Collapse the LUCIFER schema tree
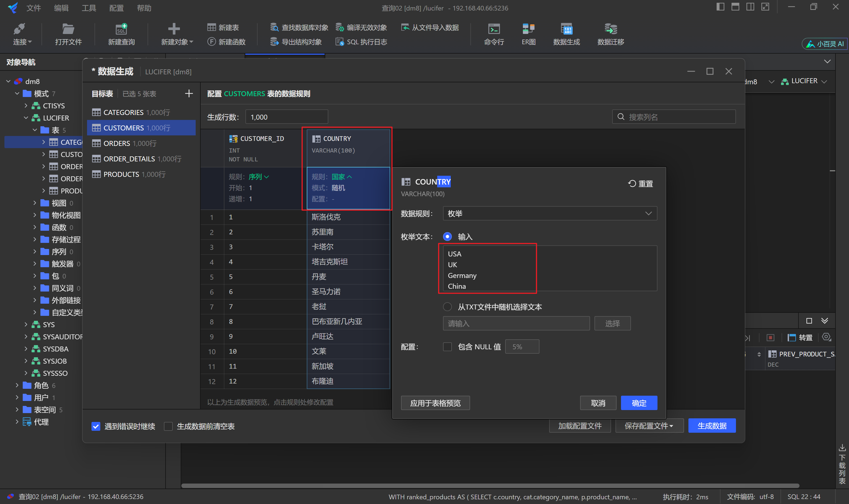Image resolution: width=849 pixels, height=504 pixels. click(26, 118)
